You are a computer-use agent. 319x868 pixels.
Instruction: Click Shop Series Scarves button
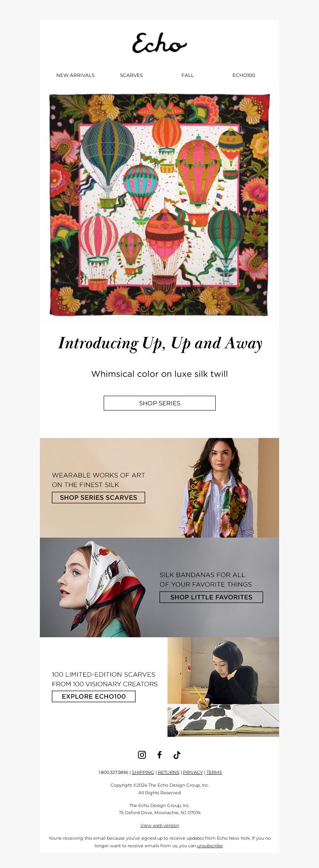click(x=98, y=497)
